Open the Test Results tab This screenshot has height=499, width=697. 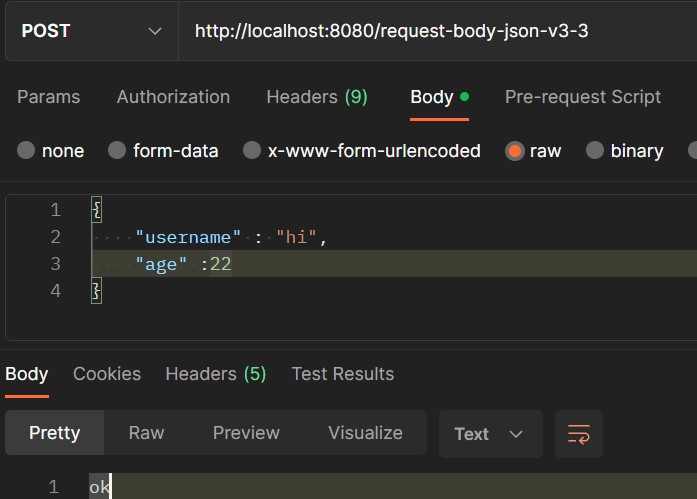click(x=343, y=374)
